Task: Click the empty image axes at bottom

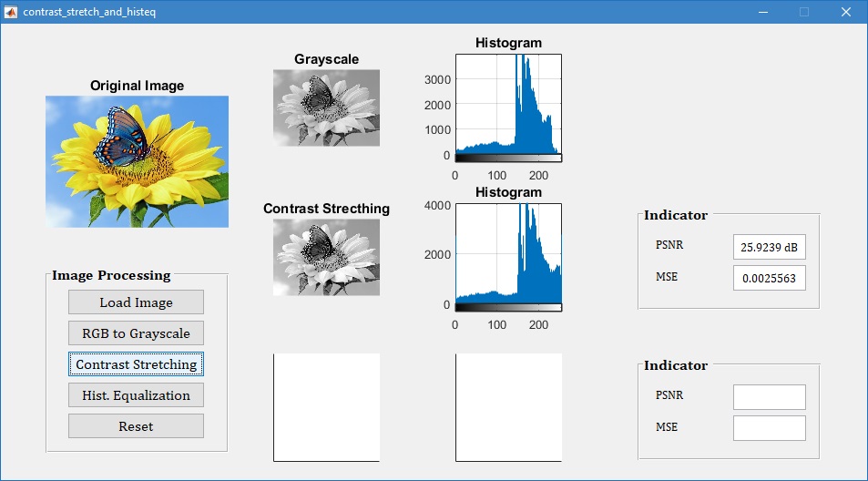Action: [x=326, y=407]
